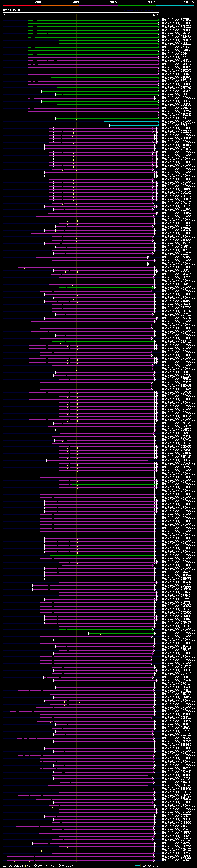
Task: Open hit UniRef100_A5C881
Action: [x=177, y=30]
